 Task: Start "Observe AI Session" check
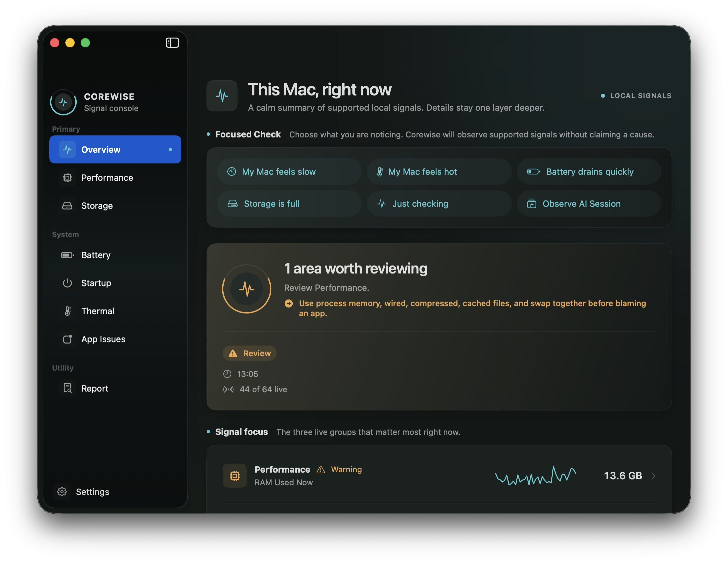click(x=589, y=204)
